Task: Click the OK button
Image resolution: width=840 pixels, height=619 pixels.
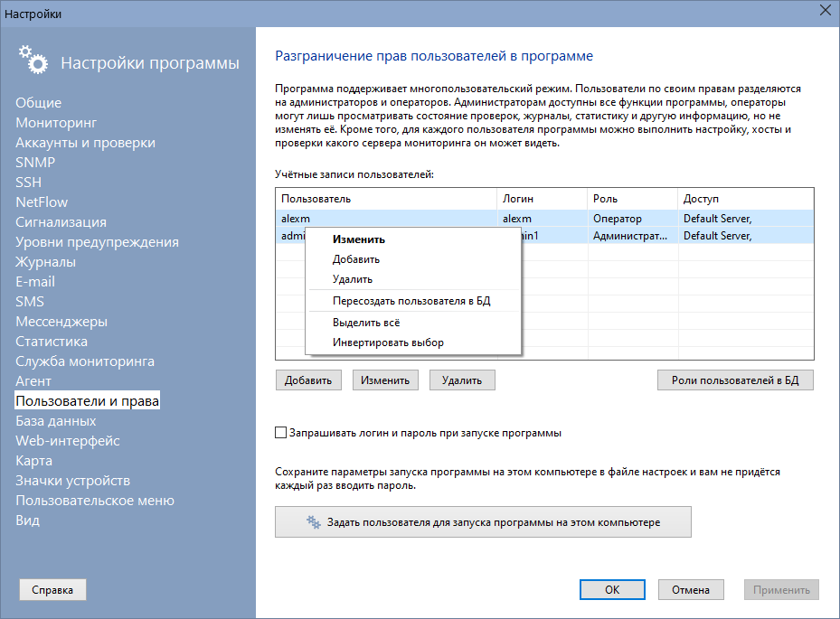Action: tap(612, 589)
